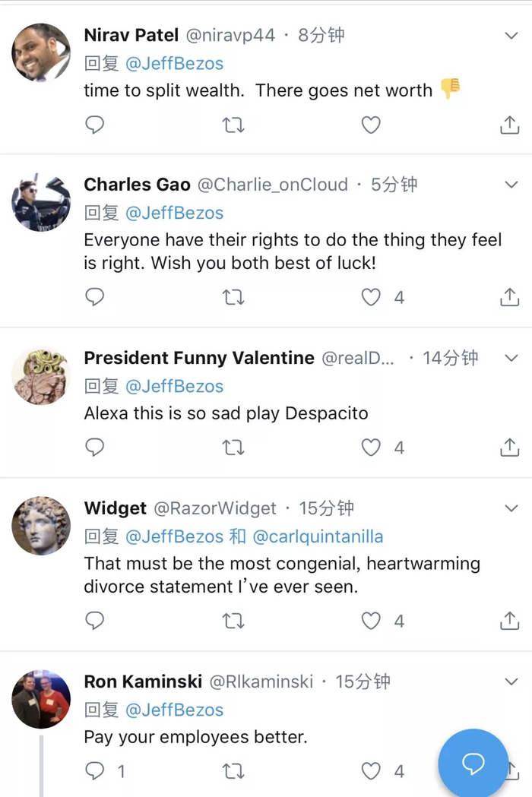
Task: Like the Despacito tweet
Action: tap(370, 448)
